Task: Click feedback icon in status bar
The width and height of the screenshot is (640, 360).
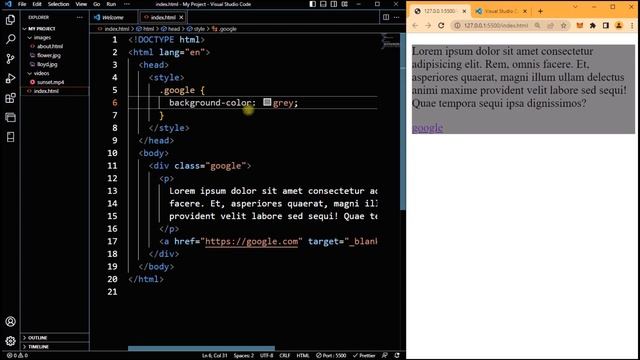Action: (x=384, y=356)
